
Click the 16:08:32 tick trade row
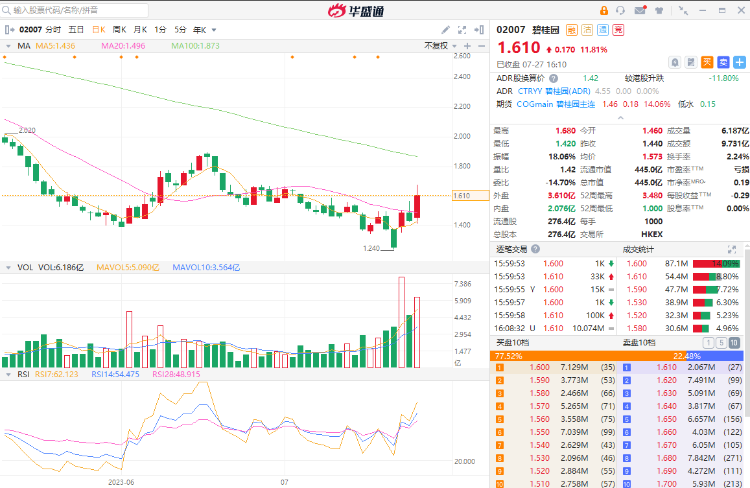(554, 328)
